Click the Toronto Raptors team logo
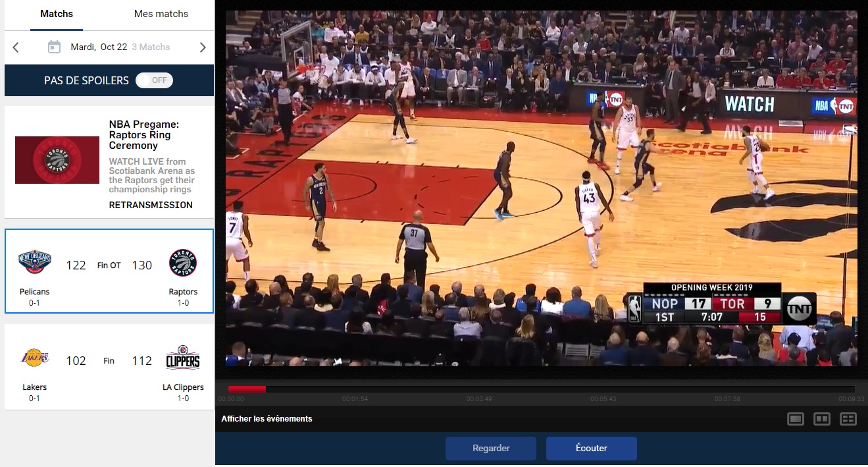 [182, 263]
